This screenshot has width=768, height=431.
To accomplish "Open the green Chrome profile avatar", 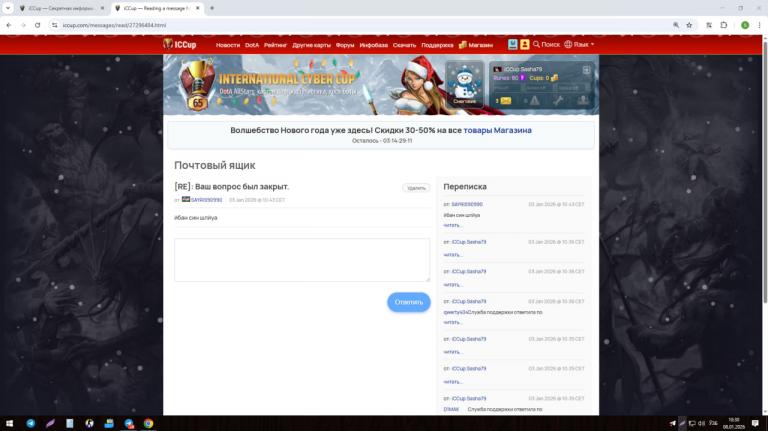I will click(x=744, y=25).
